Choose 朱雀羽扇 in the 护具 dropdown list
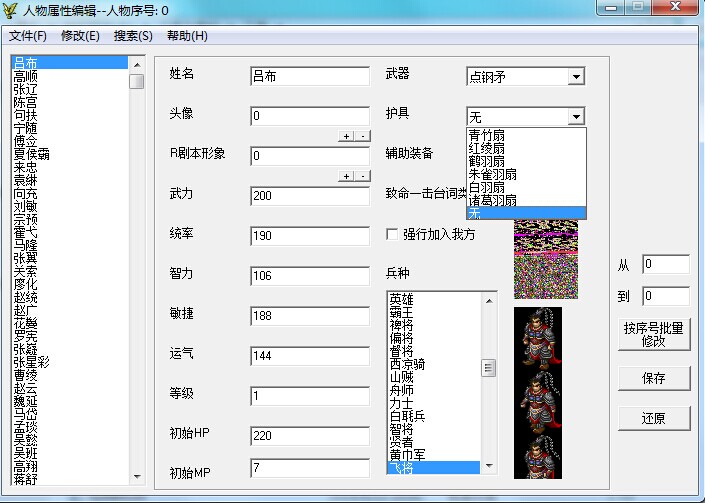 (493, 174)
